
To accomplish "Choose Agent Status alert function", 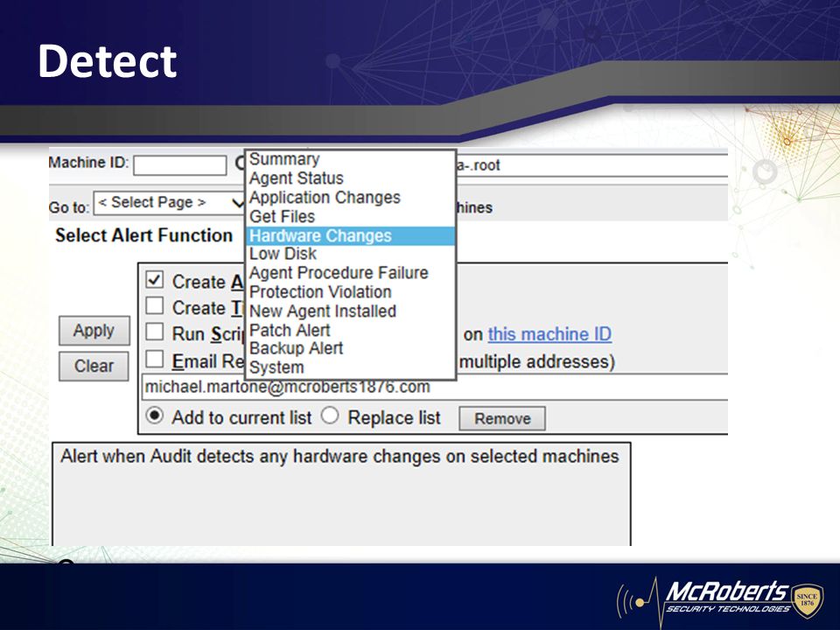I will tap(350, 178).
